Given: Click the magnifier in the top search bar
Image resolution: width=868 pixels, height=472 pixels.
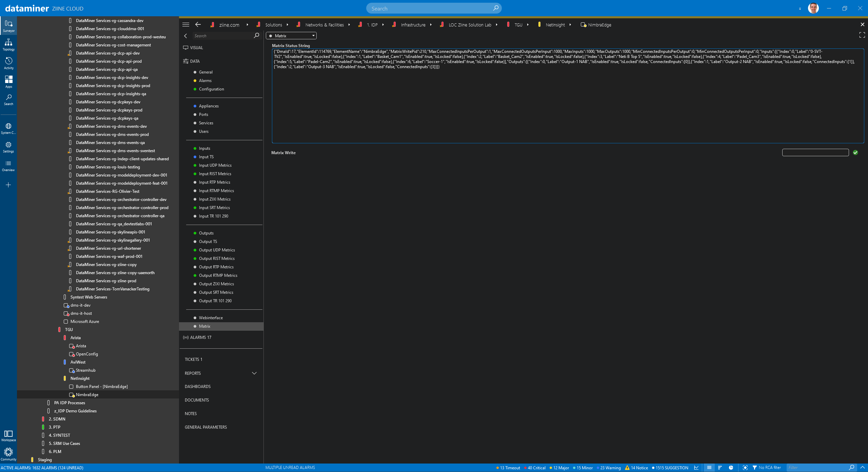Looking at the screenshot, I should [495, 8].
